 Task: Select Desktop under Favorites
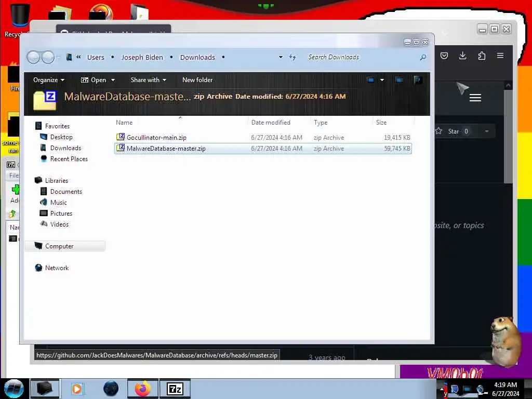pos(61,137)
